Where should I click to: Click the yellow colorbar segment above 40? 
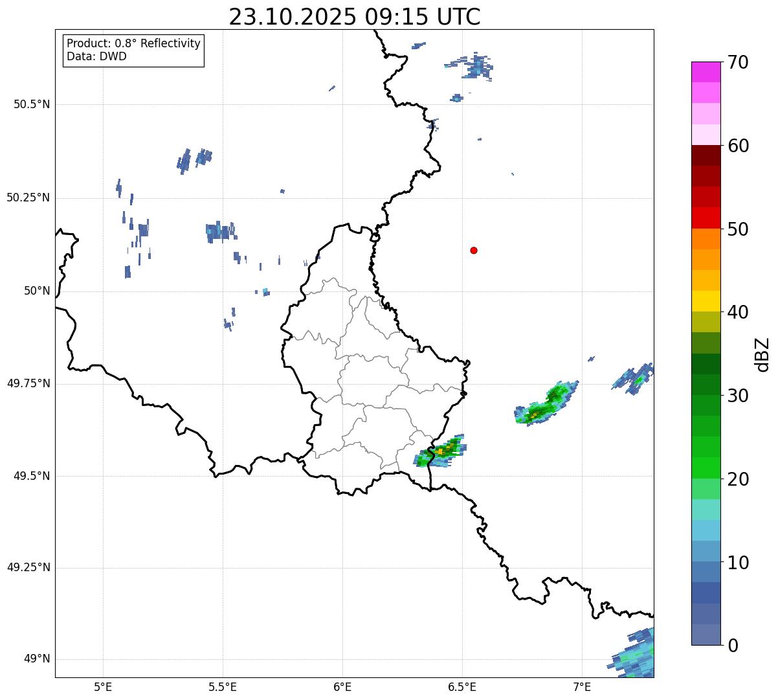tap(706, 301)
